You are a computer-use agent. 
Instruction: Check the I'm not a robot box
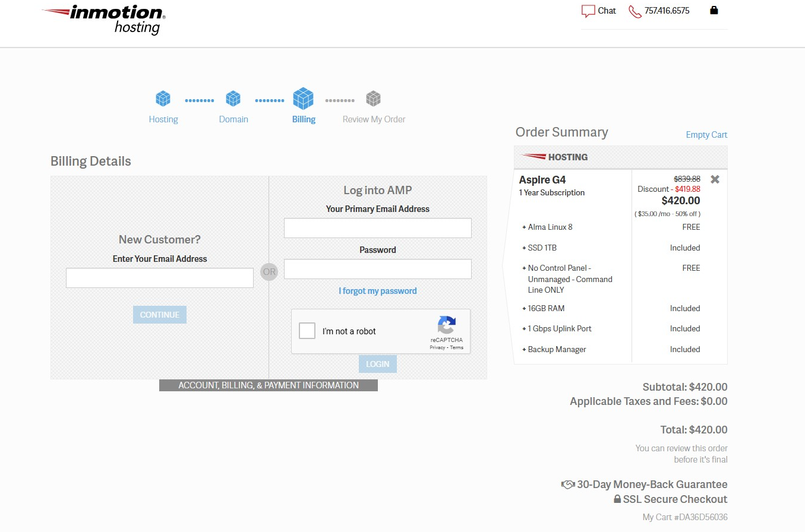click(x=307, y=331)
